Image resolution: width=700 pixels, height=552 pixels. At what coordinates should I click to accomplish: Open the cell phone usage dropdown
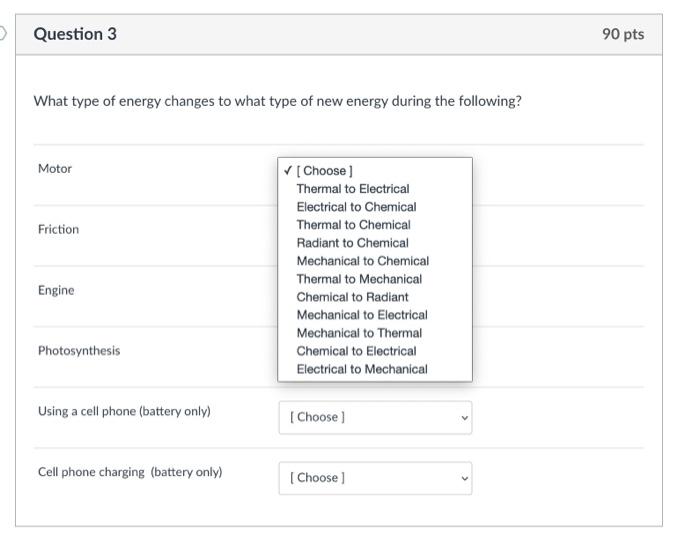[x=374, y=417]
